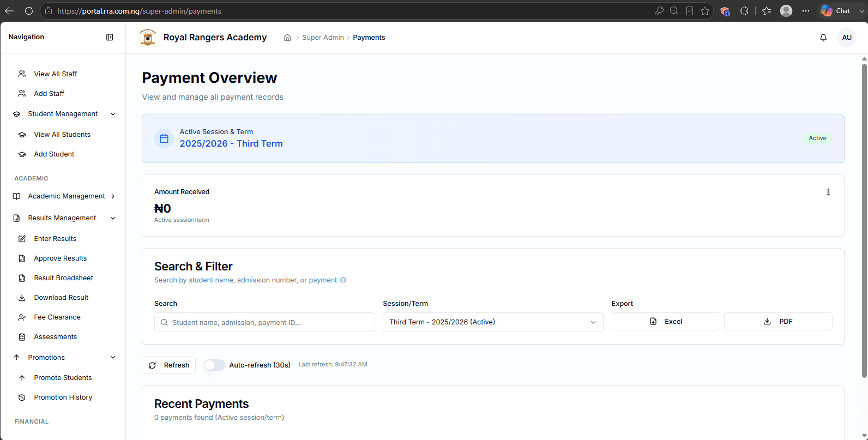Toggle the Auto-refresh (30s) switch
Screen dimensions: 868x440
(x=214, y=365)
